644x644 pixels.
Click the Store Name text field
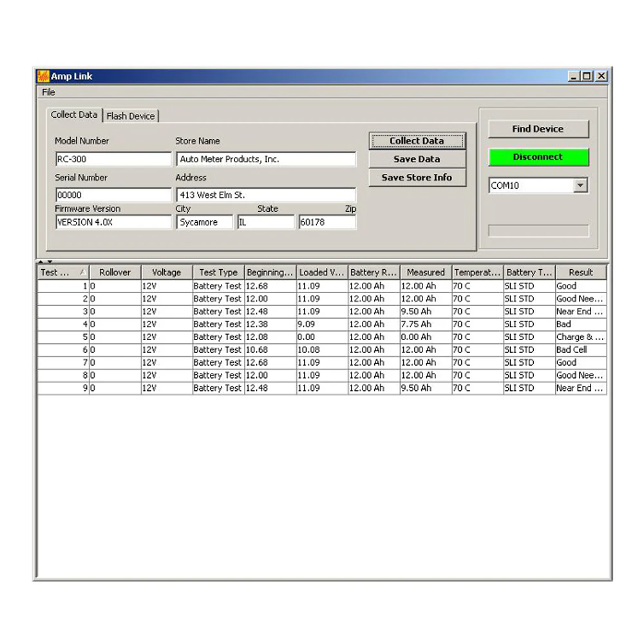(x=266, y=159)
